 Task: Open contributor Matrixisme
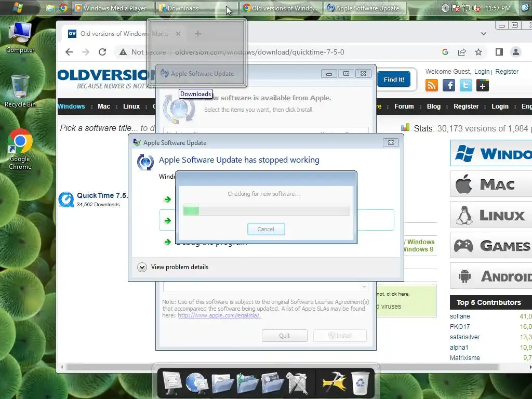coord(465,357)
